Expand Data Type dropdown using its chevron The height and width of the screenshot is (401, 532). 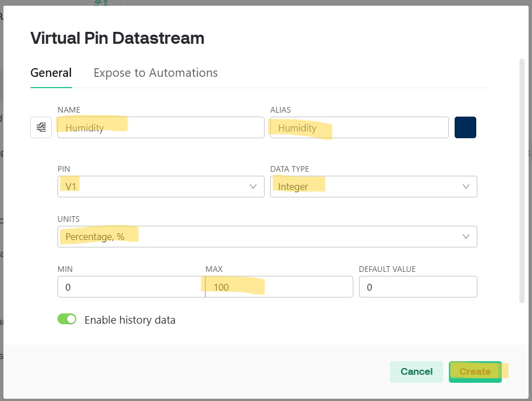tap(466, 187)
